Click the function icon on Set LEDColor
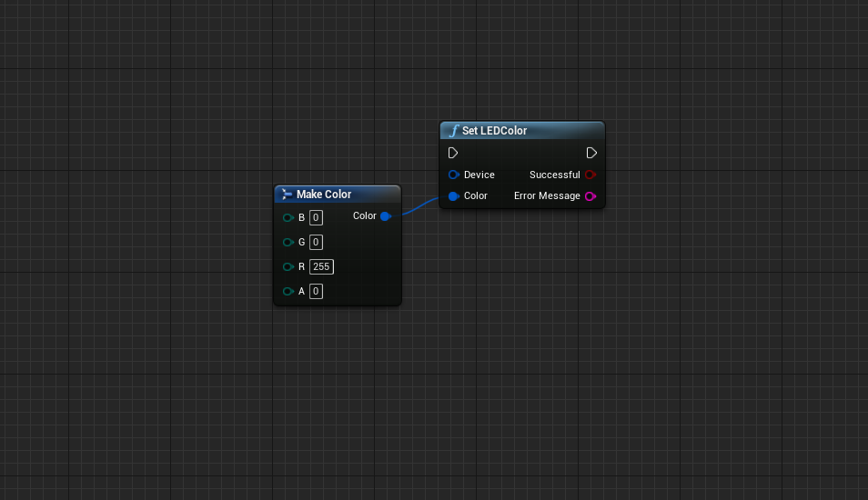 pos(453,131)
